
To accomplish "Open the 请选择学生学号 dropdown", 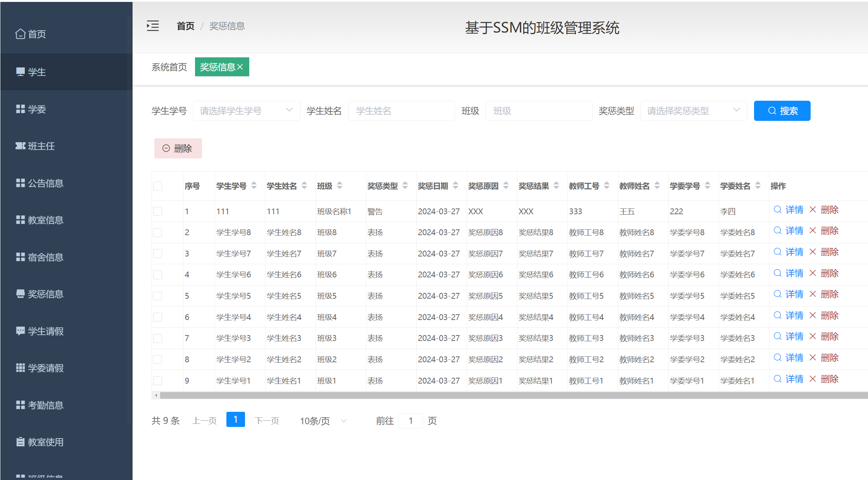I will point(247,111).
